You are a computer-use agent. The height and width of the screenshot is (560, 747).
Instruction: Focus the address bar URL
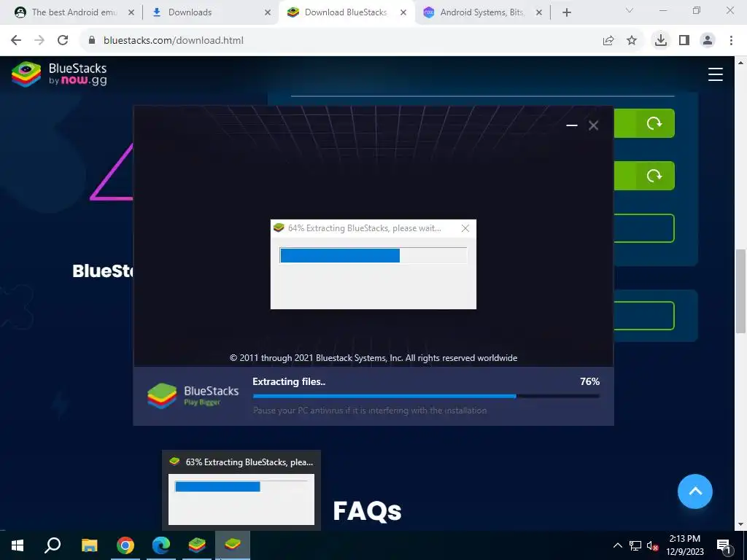174,41
